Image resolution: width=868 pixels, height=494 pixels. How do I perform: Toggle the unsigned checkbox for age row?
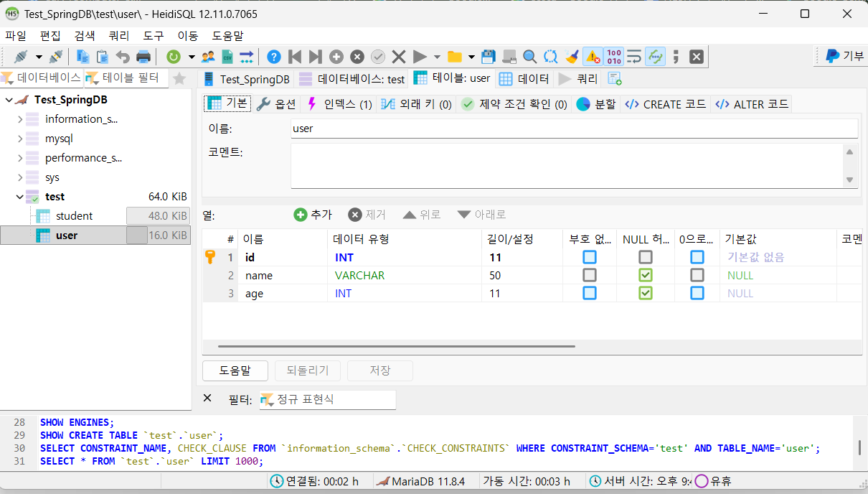pyautogui.click(x=589, y=293)
